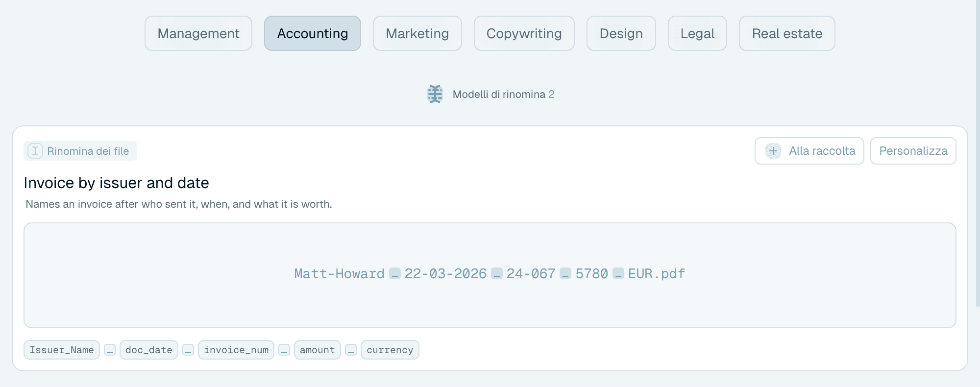Switch to the Management category tab
The image size is (980, 387).
tap(198, 33)
